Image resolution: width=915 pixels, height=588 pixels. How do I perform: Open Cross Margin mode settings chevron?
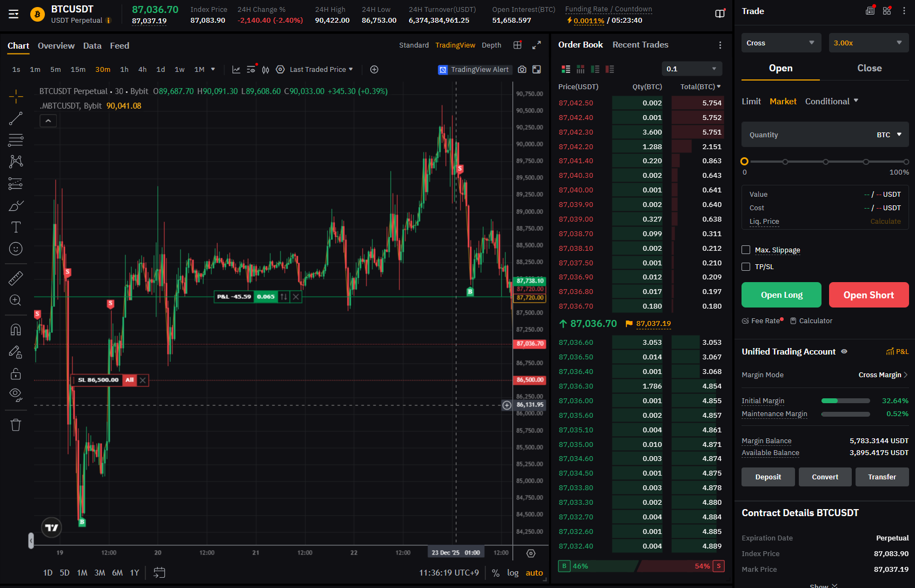tap(905, 375)
